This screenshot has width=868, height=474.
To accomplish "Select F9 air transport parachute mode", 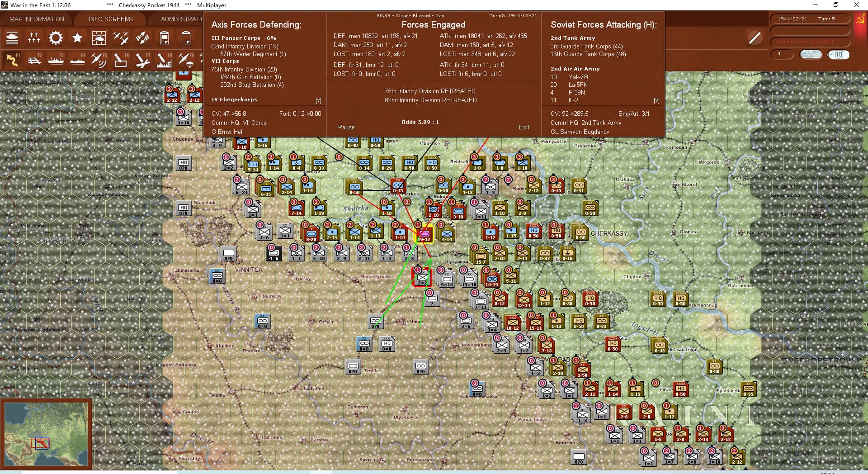I will [186, 60].
